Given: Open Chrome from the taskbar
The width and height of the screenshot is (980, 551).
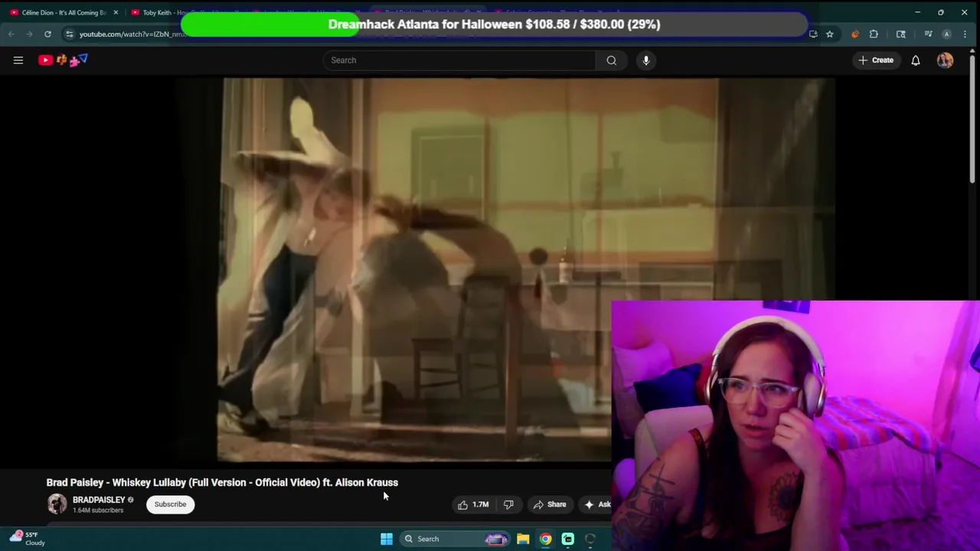Looking at the screenshot, I should 545,539.
